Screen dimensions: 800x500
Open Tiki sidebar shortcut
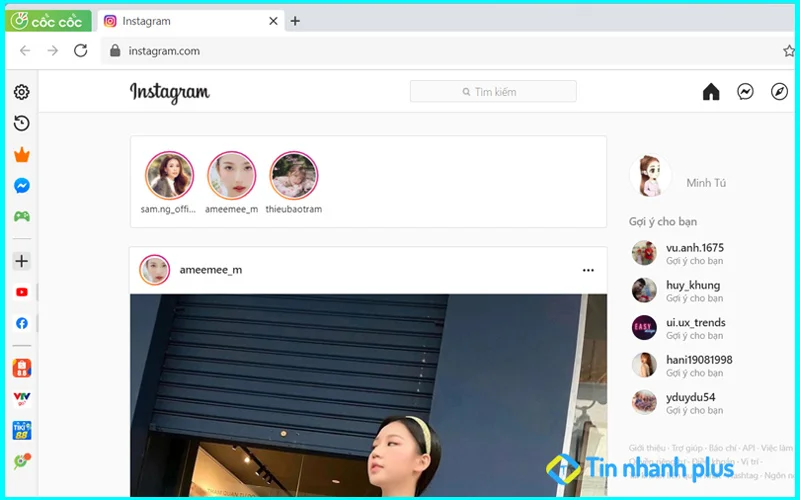[21, 430]
